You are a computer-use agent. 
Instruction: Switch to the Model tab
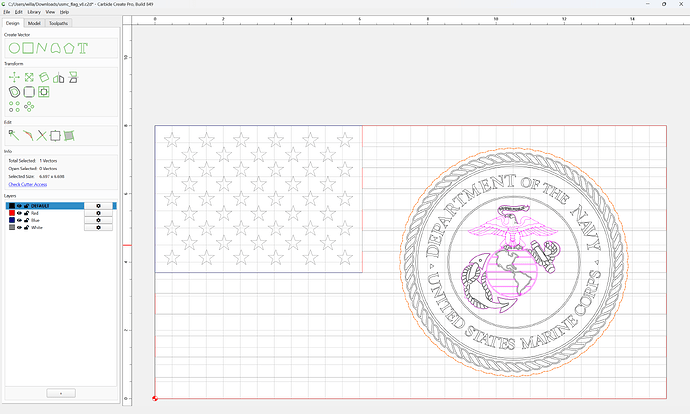34,23
